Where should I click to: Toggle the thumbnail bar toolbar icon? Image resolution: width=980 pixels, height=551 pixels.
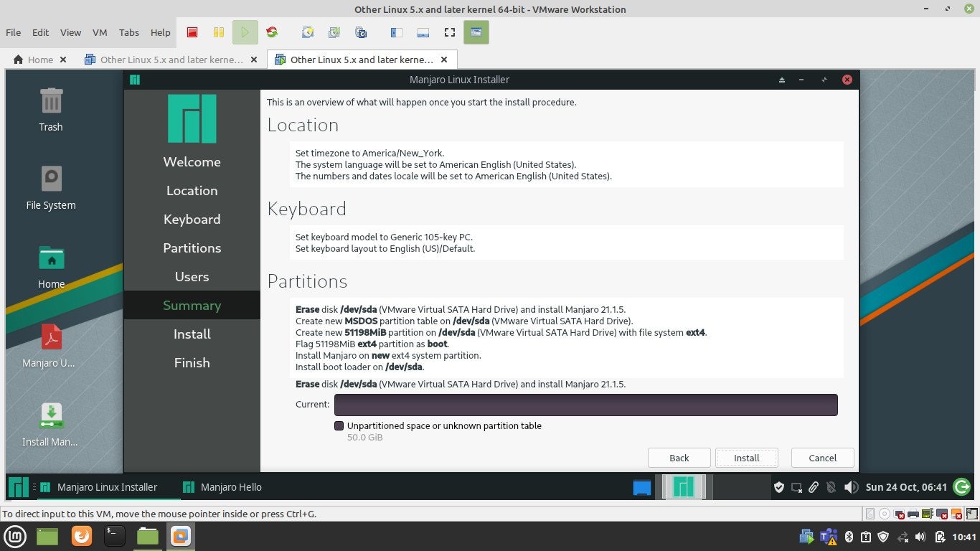(423, 32)
